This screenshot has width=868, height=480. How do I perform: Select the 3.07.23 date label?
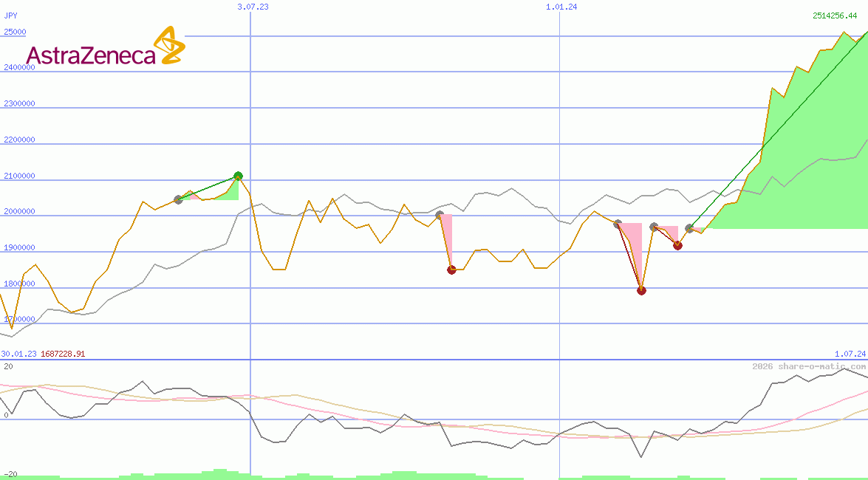251,7
